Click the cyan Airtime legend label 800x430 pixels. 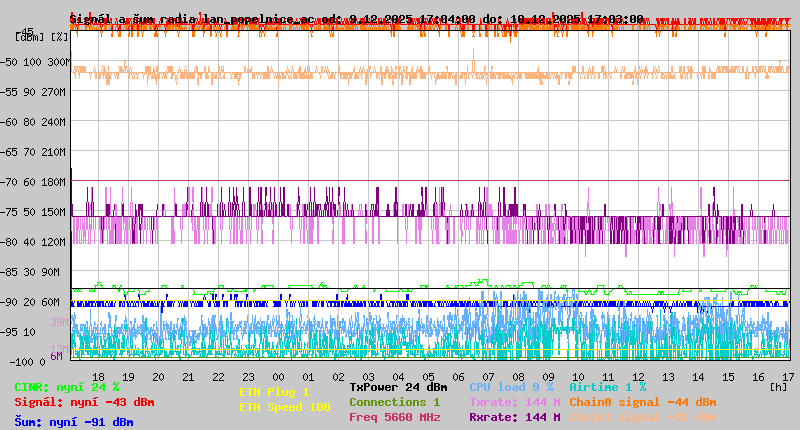coord(607,387)
